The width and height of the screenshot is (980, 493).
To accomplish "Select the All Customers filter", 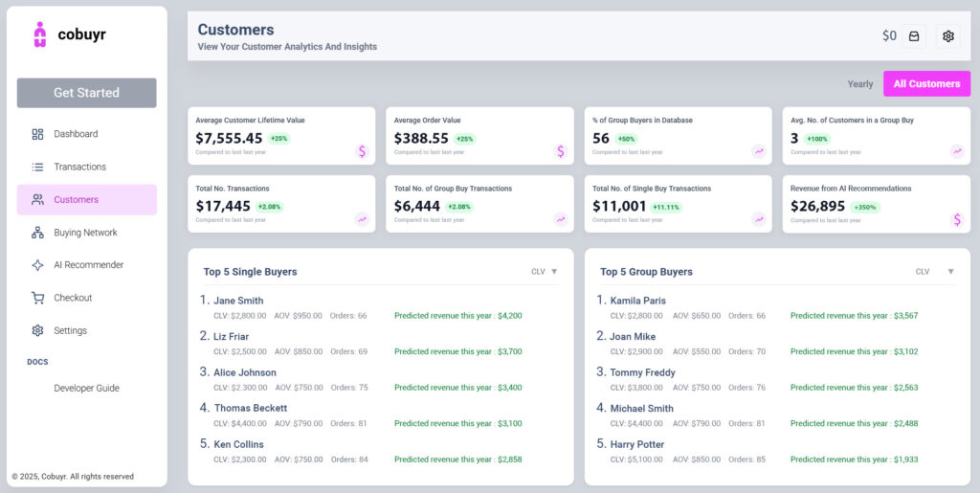I will pos(926,84).
